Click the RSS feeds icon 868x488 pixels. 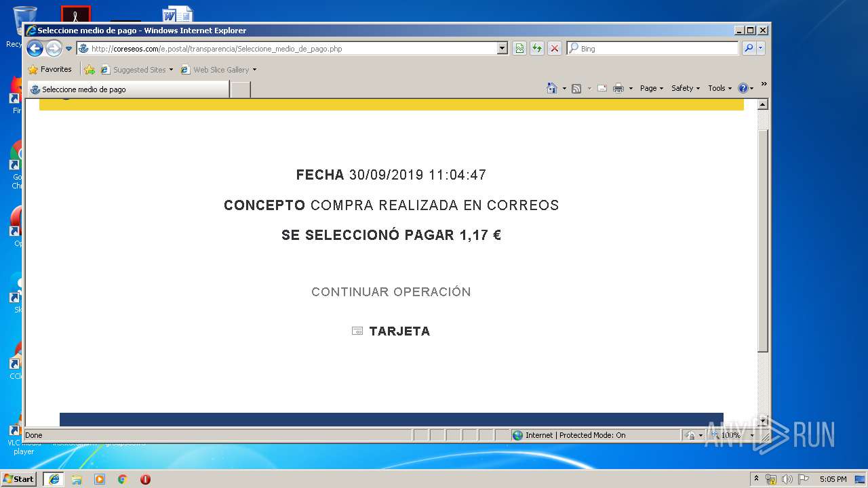[x=576, y=88]
